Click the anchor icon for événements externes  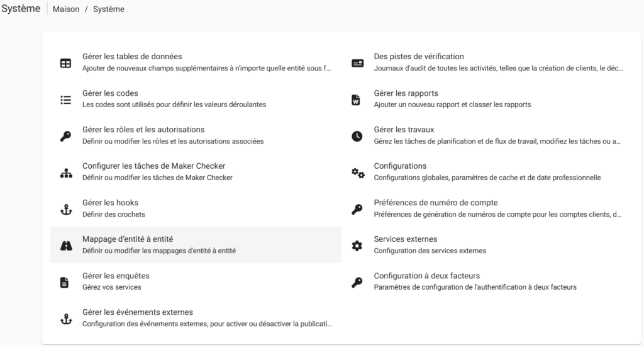click(65, 319)
